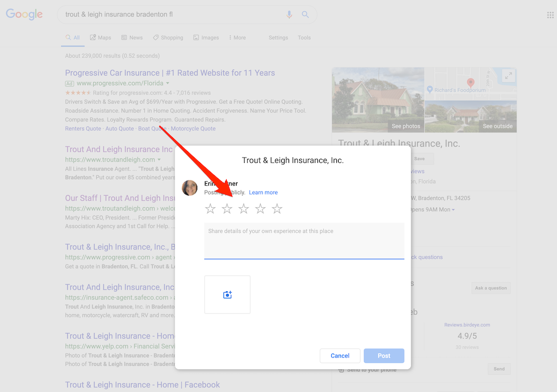Click the Save button in knowledge panel
The height and width of the screenshot is (392, 557).
coord(419,159)
